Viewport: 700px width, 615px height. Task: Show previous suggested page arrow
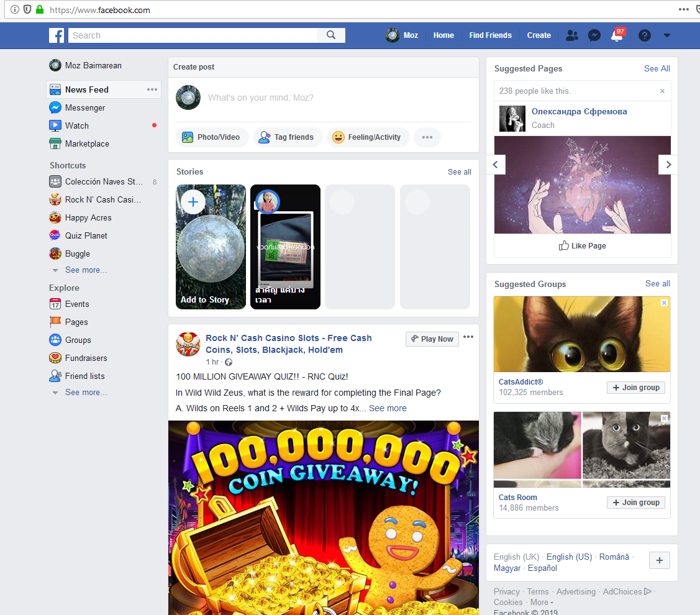496,165
